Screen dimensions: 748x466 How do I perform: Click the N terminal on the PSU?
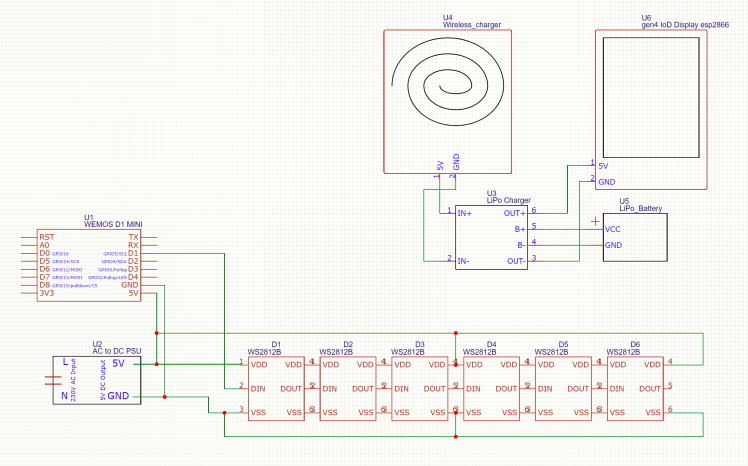tap(64, 396)
